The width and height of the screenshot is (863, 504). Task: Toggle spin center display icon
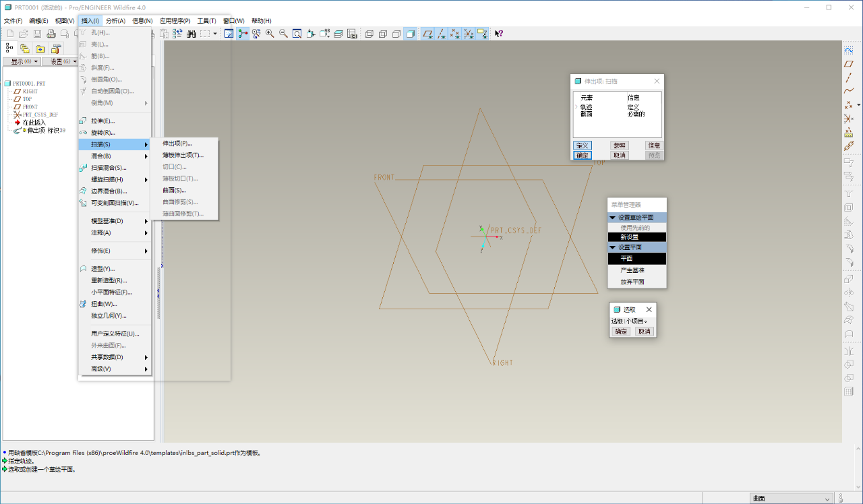tap(243, 34)
